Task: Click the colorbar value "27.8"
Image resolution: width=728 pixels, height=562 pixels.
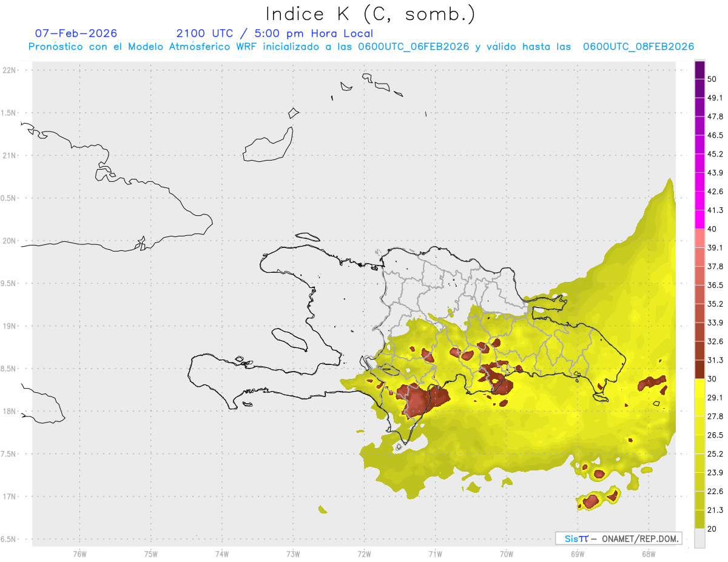Action: tap(715, 416)
